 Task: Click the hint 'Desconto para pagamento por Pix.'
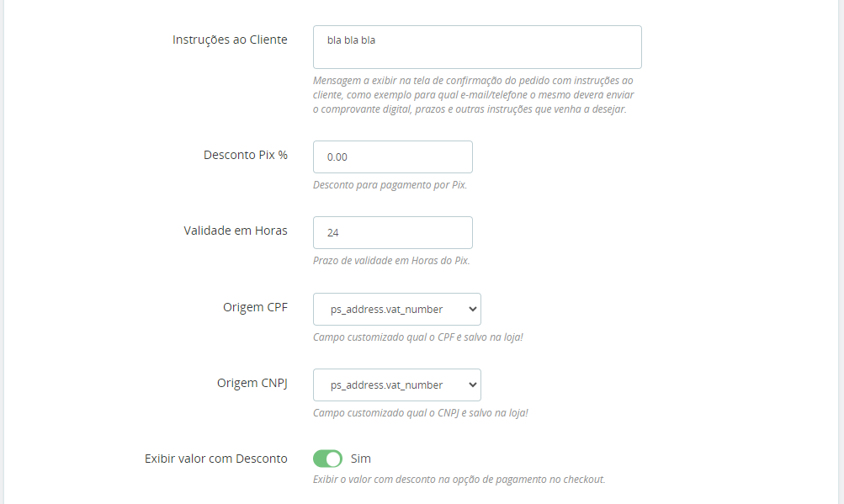(x=390, y=185)
